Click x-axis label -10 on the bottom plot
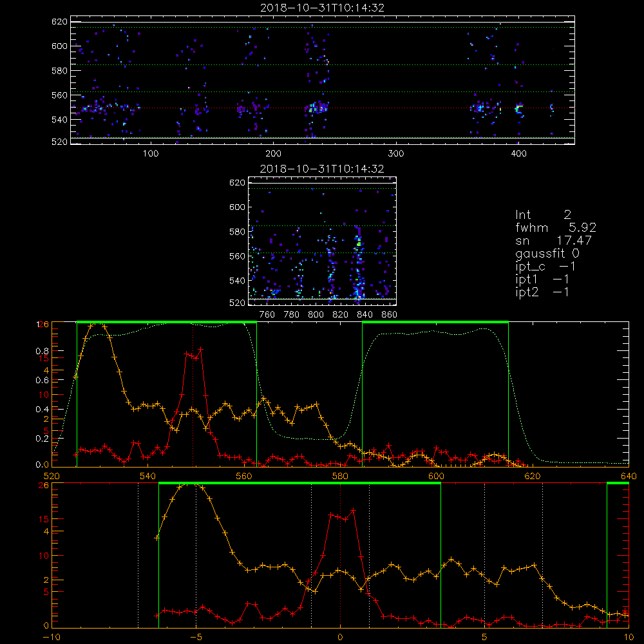 (52, 637)
